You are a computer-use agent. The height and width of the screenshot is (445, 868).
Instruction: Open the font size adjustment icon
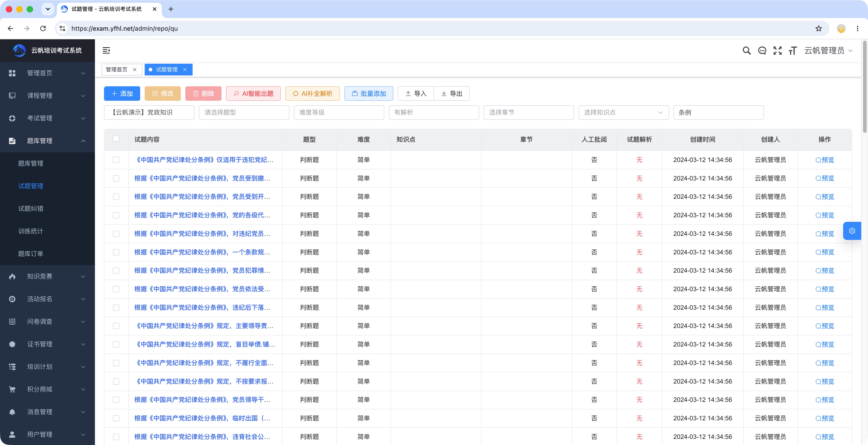793,51
